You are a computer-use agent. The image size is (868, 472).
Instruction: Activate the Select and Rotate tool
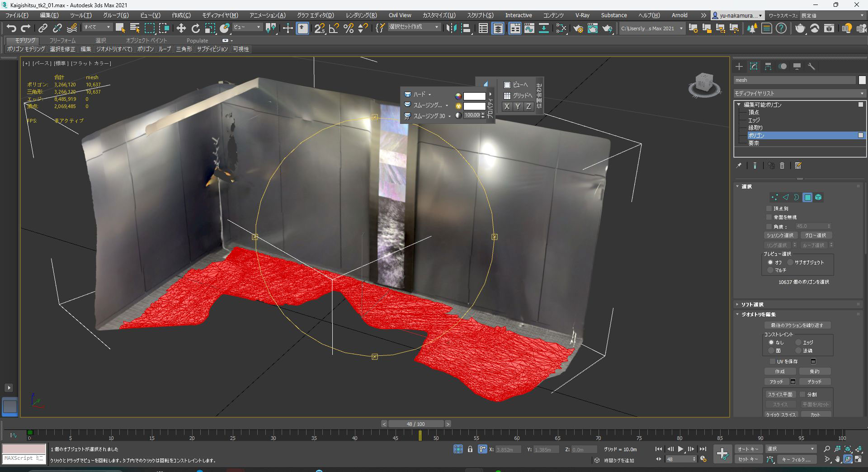pos(195,28)
